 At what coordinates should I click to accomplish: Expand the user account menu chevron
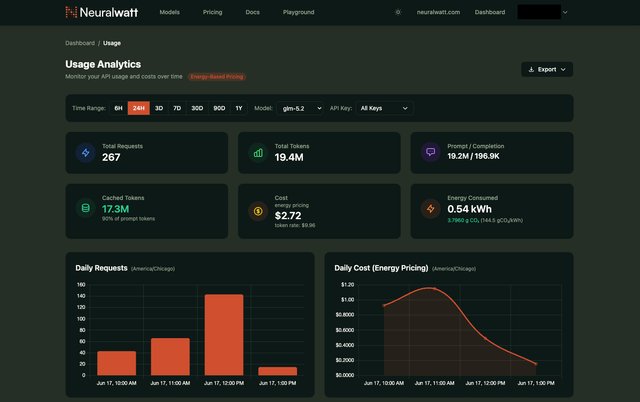click(x=565, y=12)
